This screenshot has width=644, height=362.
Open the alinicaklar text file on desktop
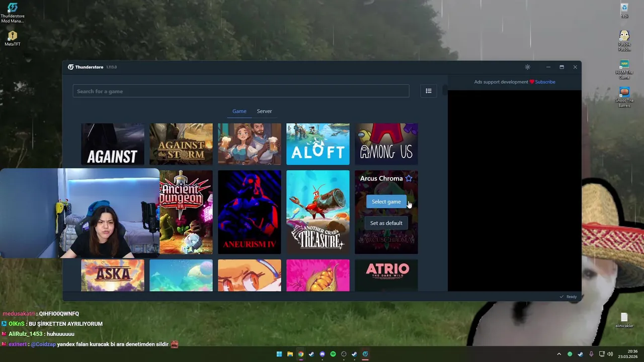point(624,320)
